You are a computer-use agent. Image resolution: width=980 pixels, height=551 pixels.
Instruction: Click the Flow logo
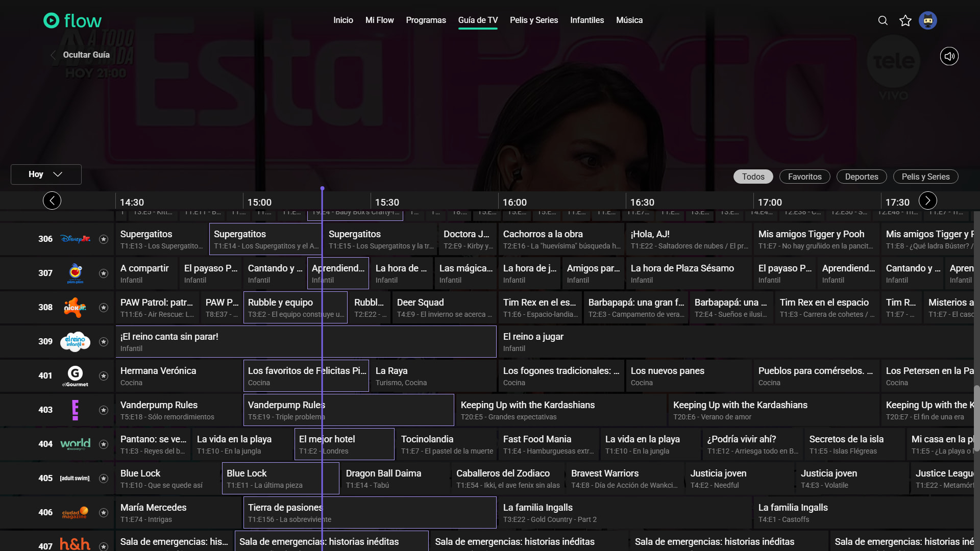tap(72, 20)
